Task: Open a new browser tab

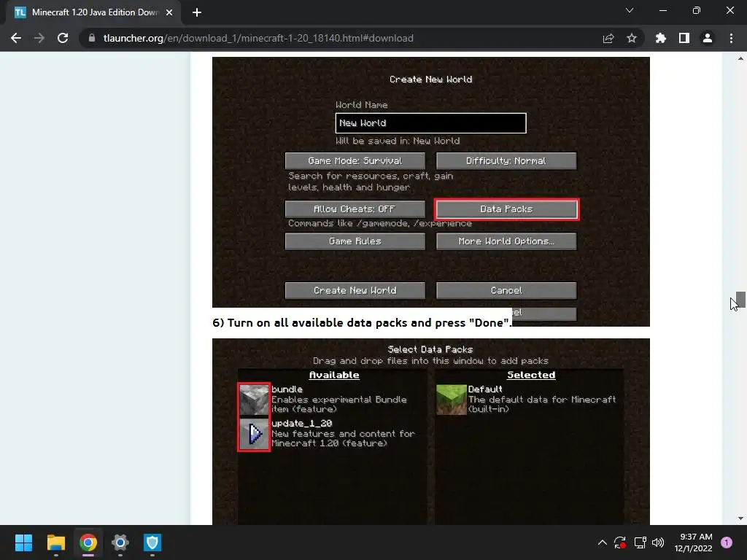Action: pos(197,13)
